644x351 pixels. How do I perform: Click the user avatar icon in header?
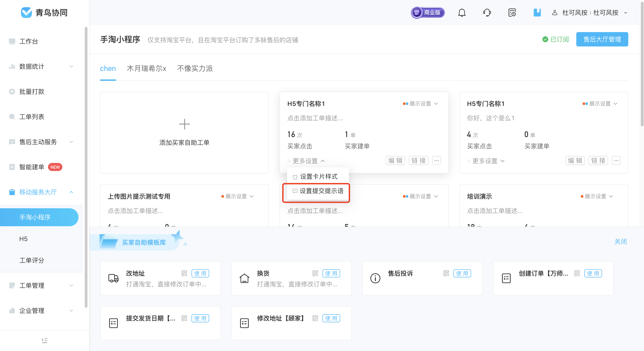click(x=555, y=13)
